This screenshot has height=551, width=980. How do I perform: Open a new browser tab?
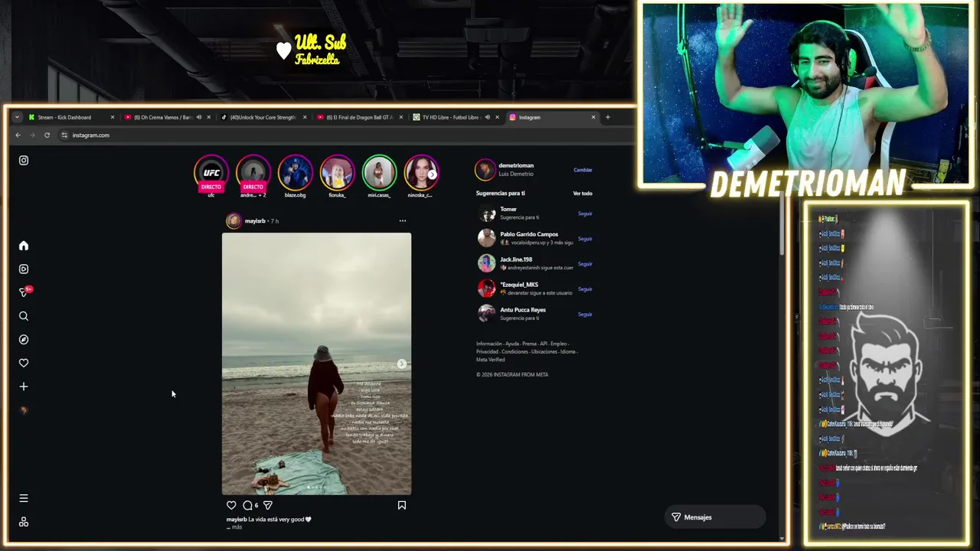point(608,117)
